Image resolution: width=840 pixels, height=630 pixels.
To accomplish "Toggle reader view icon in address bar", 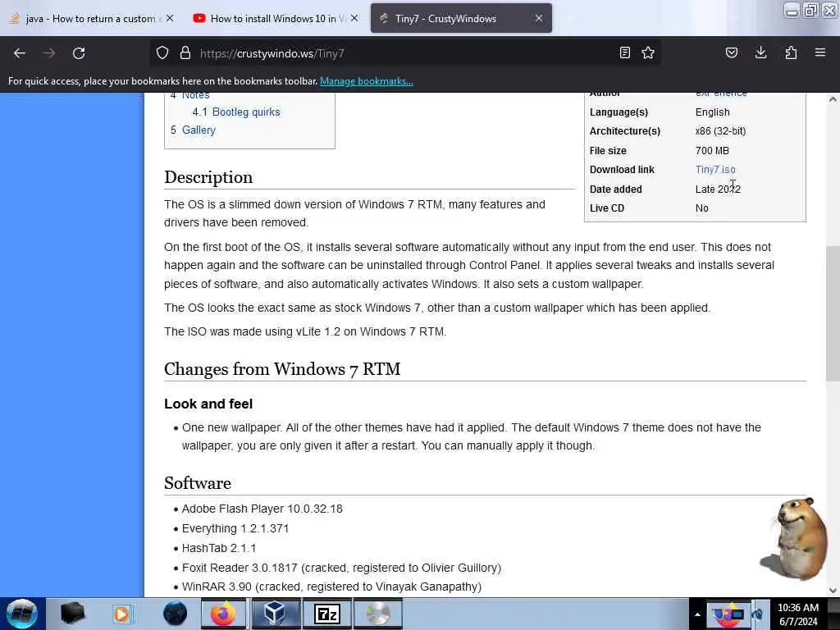I will click(x=624, y=52).
